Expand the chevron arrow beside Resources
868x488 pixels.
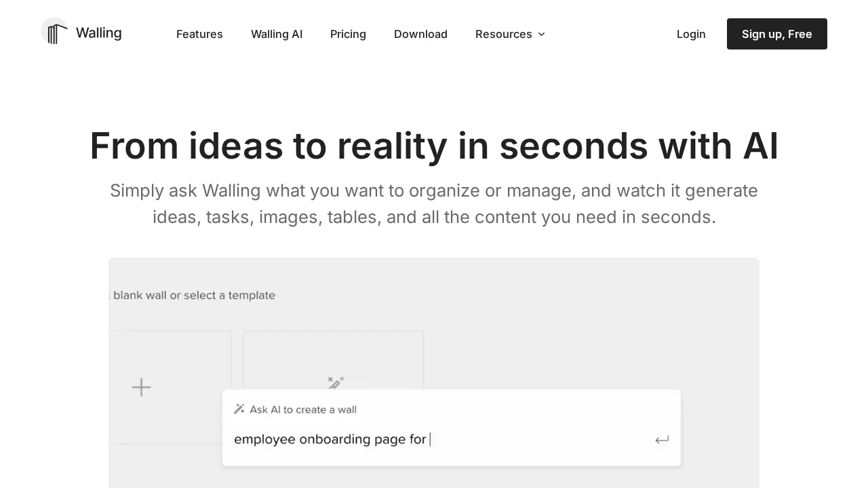(x=541, y=34)
